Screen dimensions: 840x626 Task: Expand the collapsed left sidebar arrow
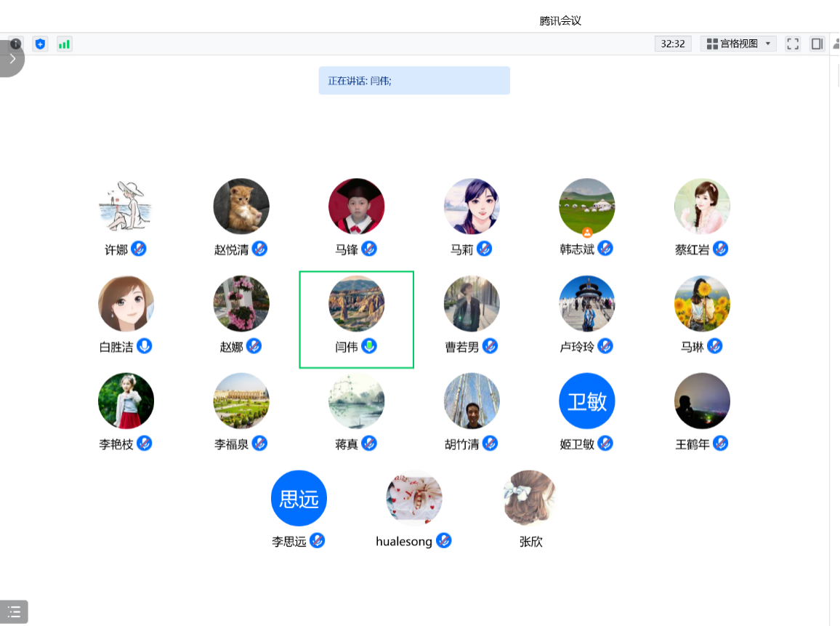click(x=12, y=59)
